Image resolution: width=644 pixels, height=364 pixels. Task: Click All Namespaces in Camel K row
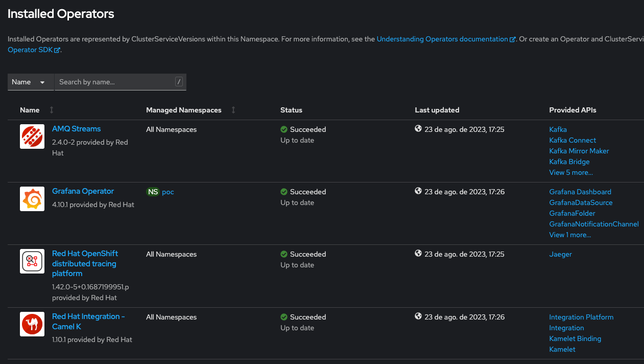point(171,317)
